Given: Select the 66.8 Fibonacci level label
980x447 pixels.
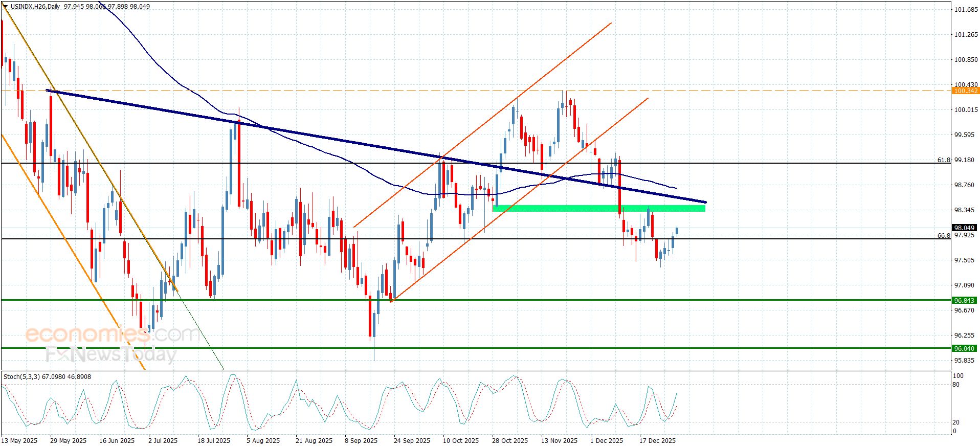Looking at the screenshot, I should point(943,236).
